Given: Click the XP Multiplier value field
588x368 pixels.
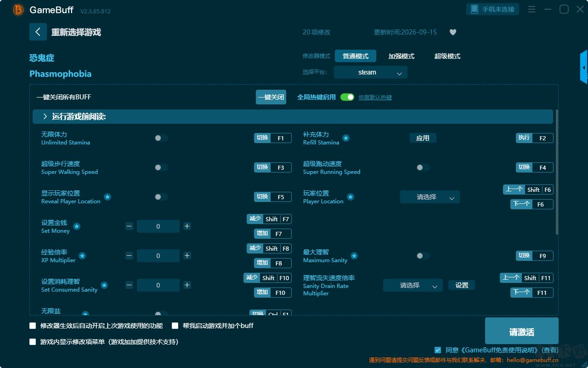Looking at the screenshot, I should (158, 256).
